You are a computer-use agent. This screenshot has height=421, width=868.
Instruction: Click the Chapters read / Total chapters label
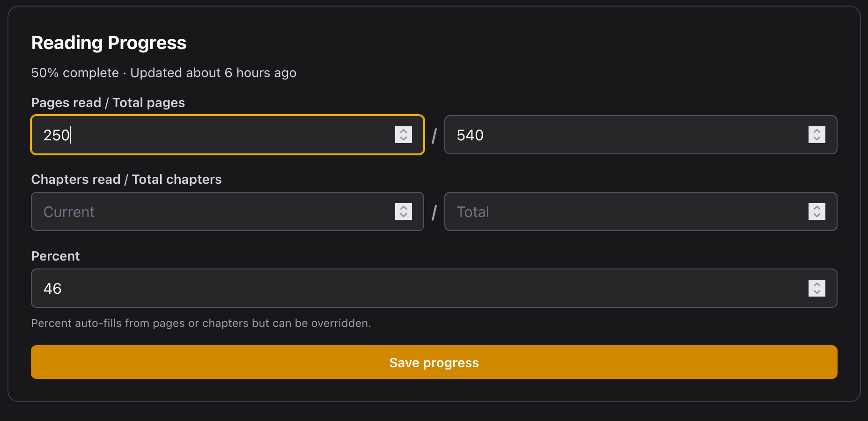[x=126, y=180]
